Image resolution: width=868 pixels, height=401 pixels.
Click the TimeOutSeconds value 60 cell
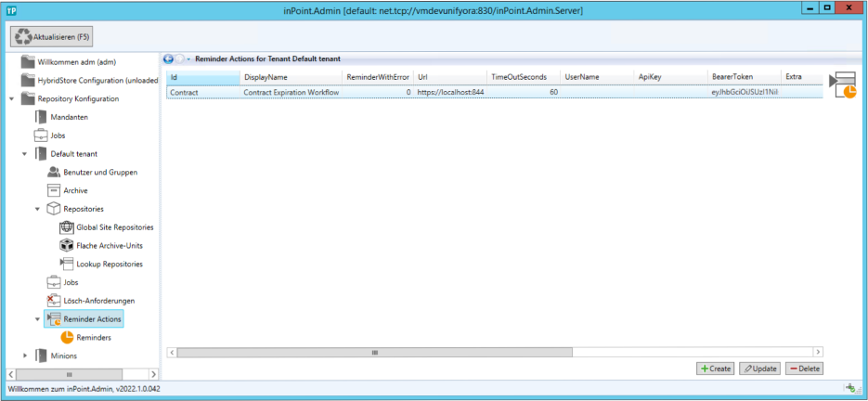coord(524,92)
